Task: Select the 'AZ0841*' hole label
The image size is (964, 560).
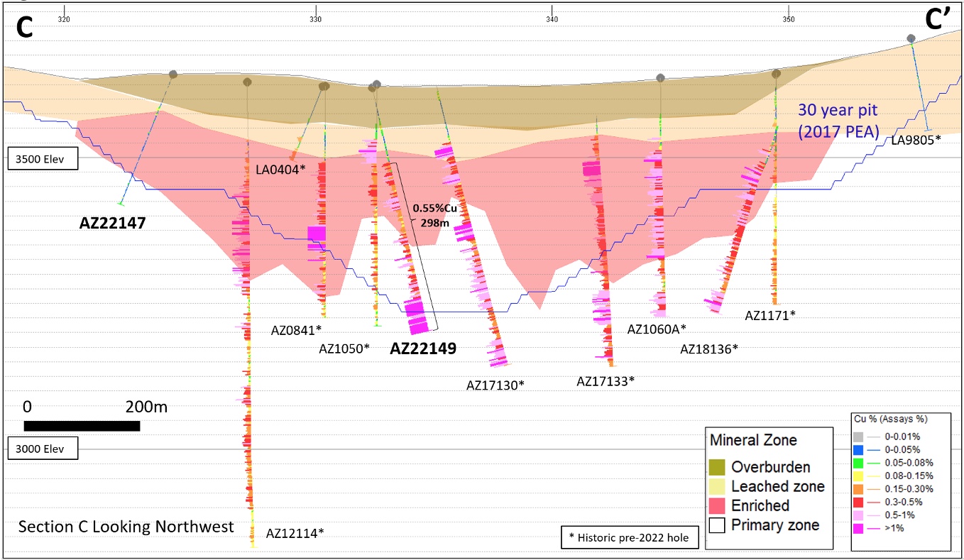Action: pos(296,329)
